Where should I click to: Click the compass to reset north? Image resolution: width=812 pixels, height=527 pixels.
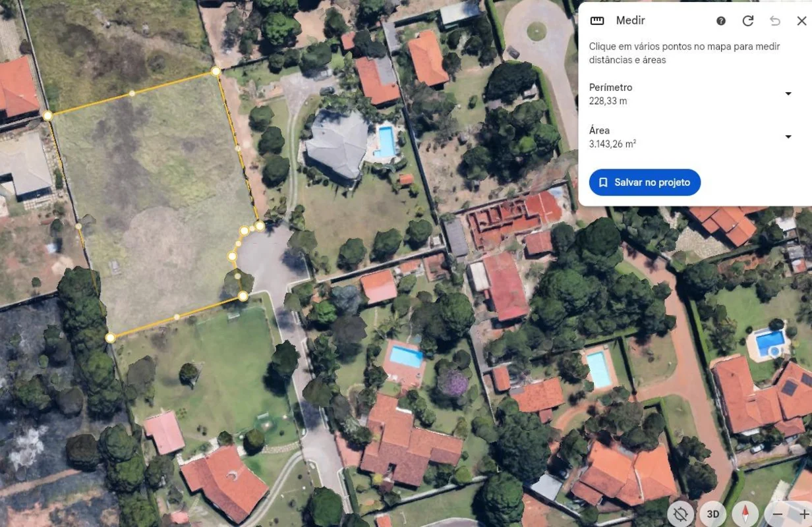click(745, 514)
